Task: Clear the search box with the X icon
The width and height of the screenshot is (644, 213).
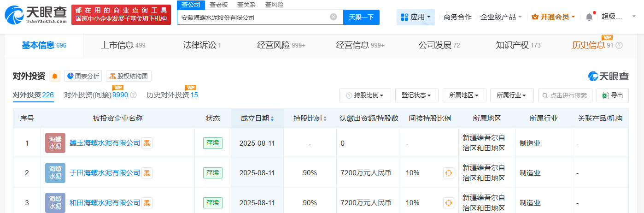Action: coord(334,17)
